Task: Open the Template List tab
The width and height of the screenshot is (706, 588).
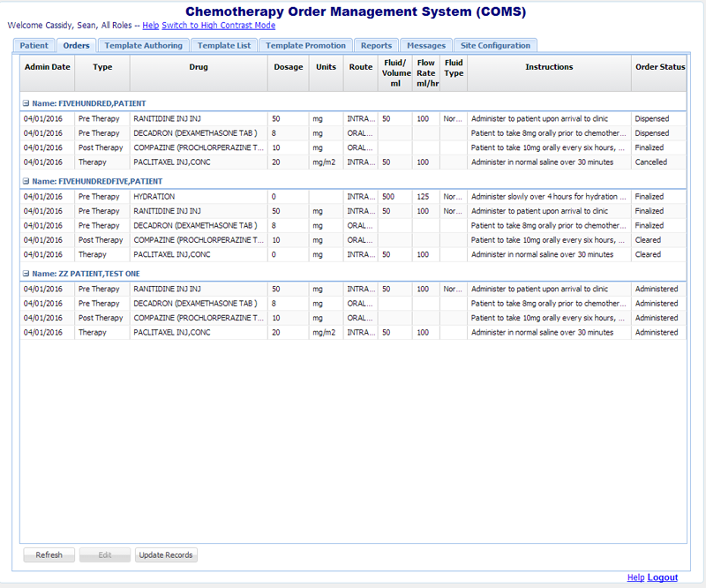Action: point(224,46)
